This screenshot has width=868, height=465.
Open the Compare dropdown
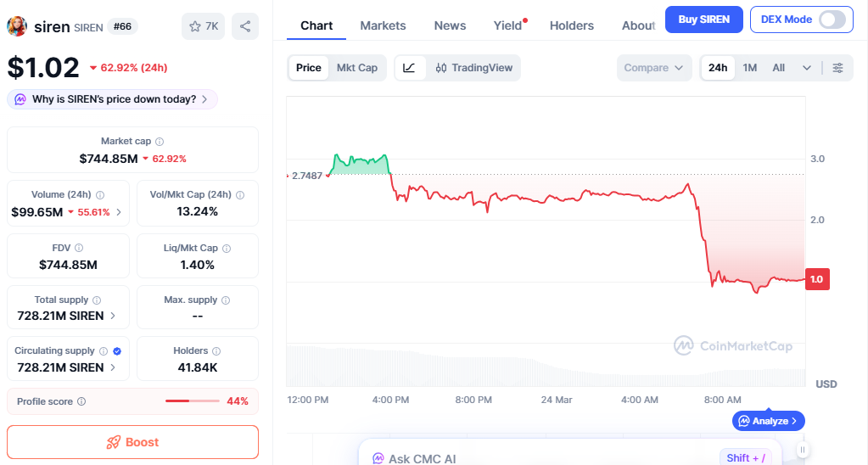pos(654,68)
